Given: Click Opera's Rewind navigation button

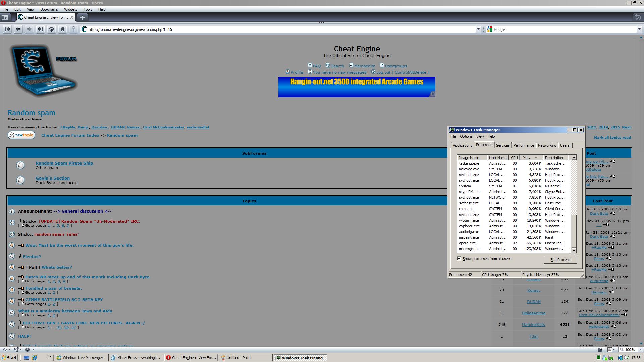Looking at the screenshot, I should click(x=7, y=29).
